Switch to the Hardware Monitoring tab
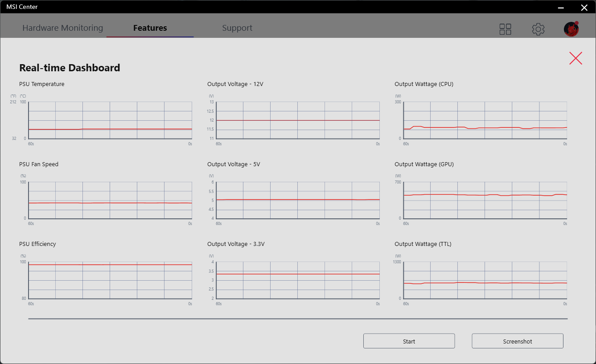Image resolution: width=596 pixels, height=364 pixels. coord(62,28)
